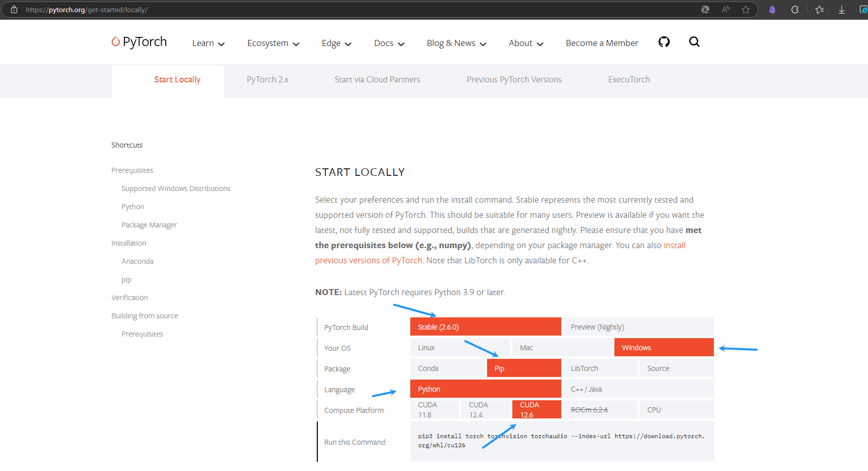Select Stable (2.6.0) build option
Image resolution: width=868 pixels, height=471 pixels.
486,327
